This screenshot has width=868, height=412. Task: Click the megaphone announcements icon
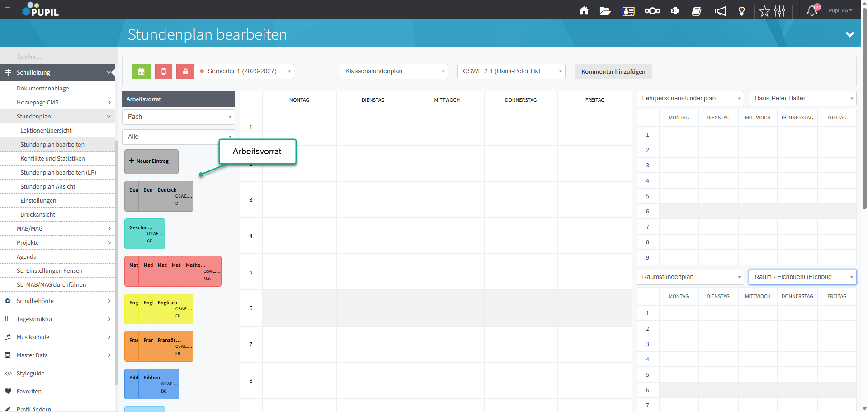point(721,11)
